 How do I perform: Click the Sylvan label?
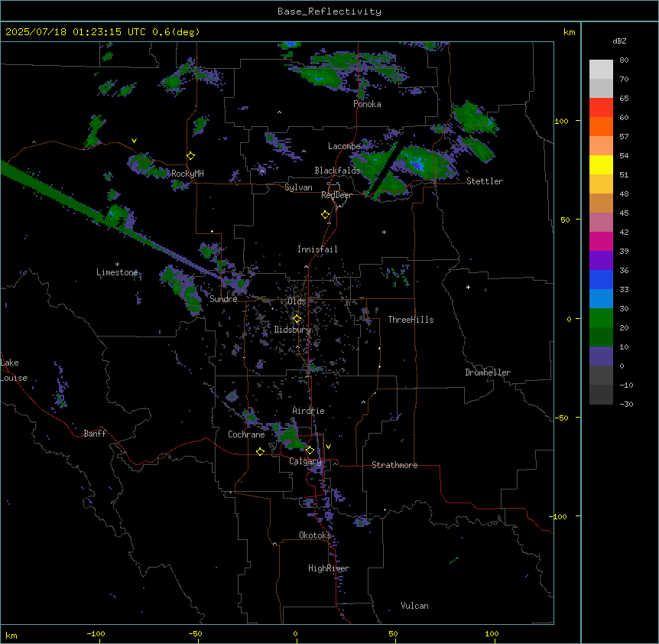298,187
